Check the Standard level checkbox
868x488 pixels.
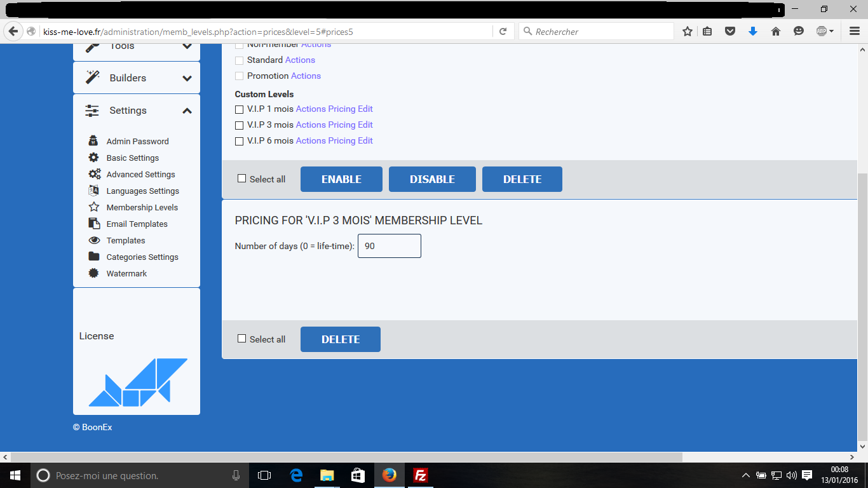click(240, 60)
